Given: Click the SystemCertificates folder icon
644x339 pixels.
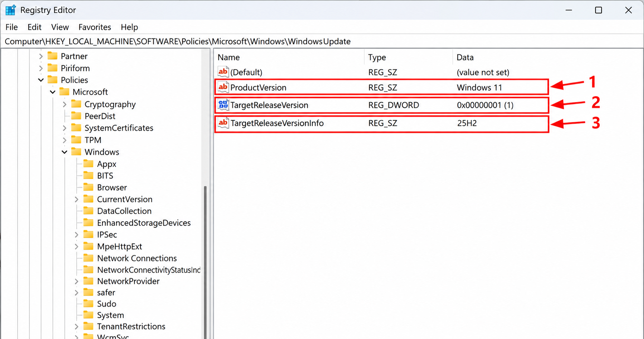Looking at the screenshot, I should tap(76, 128).
